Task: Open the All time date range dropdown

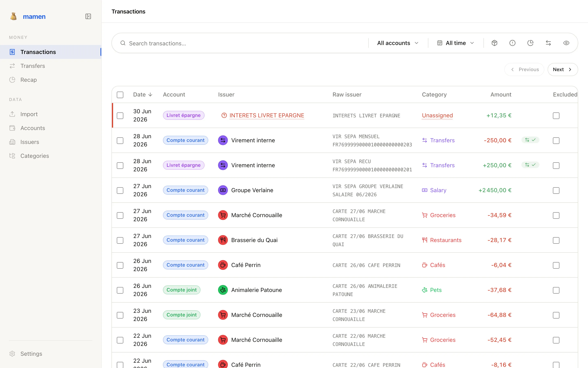Action: pyautogui.click(x=455, y=43)
